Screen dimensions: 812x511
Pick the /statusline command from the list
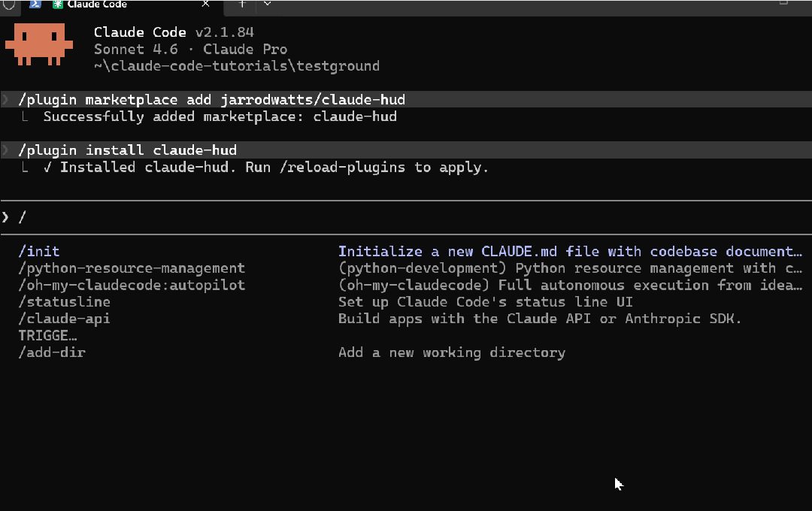coord(65,302)
